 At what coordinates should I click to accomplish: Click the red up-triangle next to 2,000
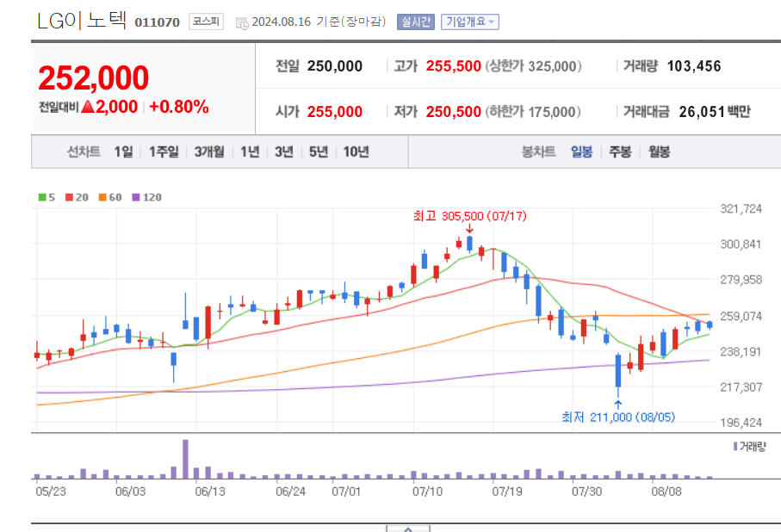[88, 106]
